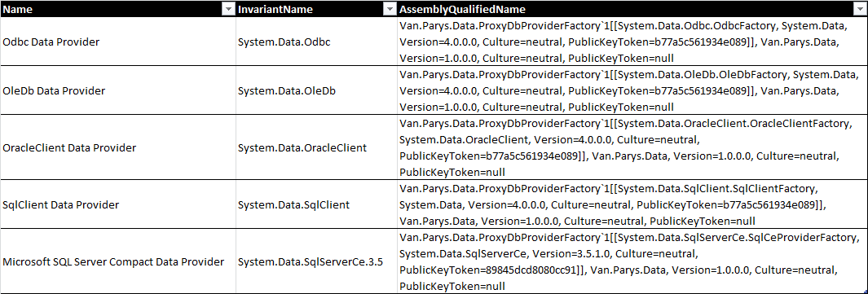Click the System.Data.Odbc invariant name cell
This screenshot has height=294, width=868.
(315, 42)
